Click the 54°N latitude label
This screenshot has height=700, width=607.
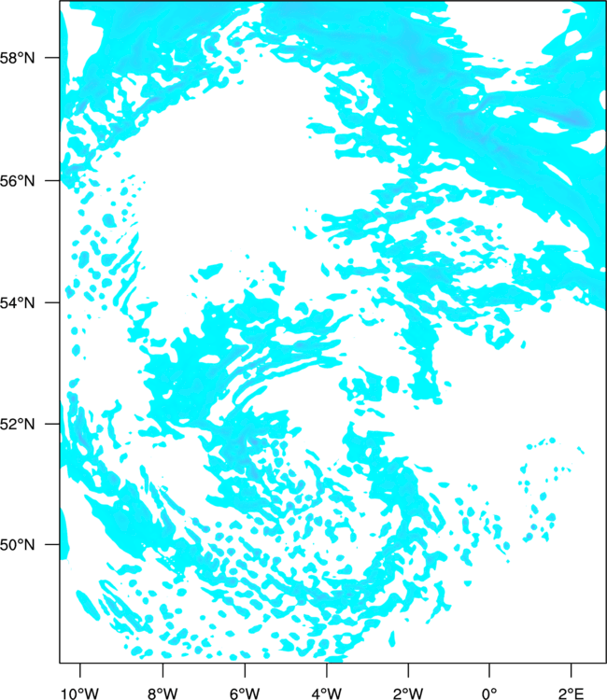coord(18,302)
